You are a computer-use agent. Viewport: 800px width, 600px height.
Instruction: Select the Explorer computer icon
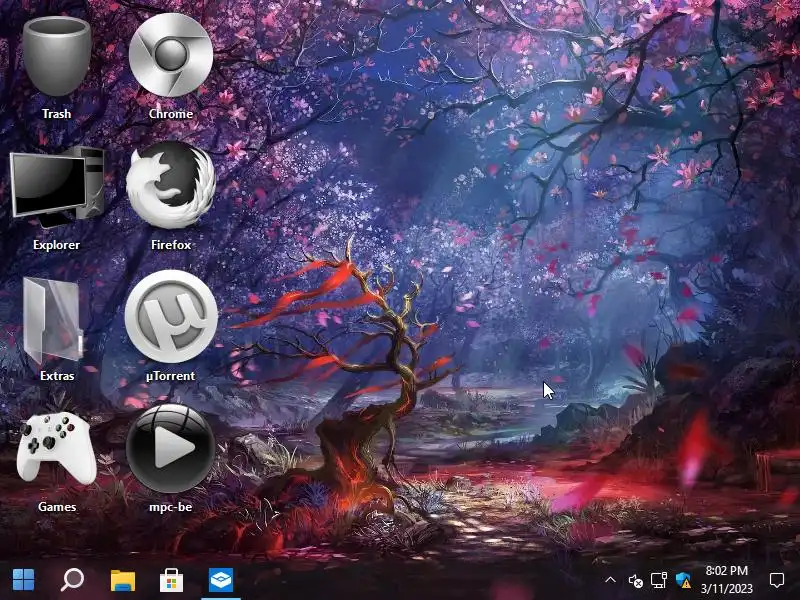(x=57, y=186)
